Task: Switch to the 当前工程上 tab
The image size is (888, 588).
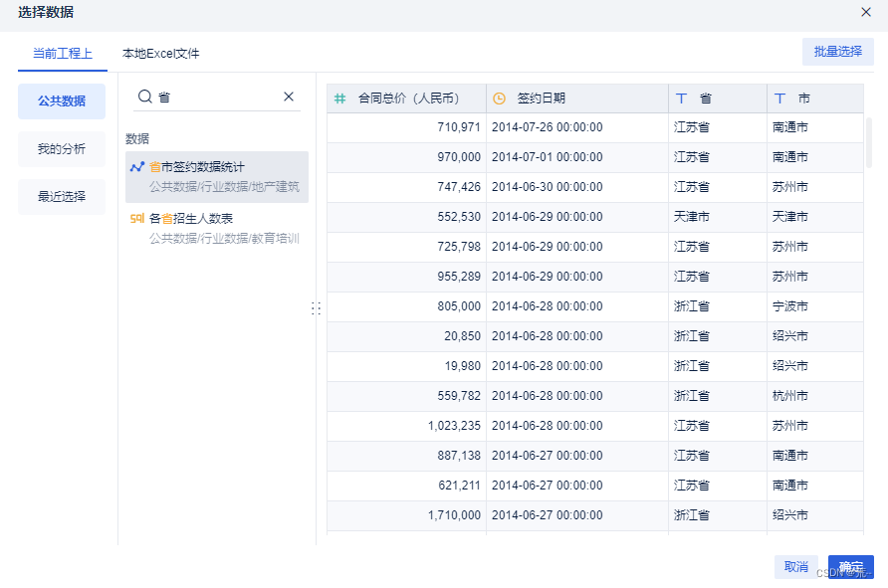Action: click(63, 55)
